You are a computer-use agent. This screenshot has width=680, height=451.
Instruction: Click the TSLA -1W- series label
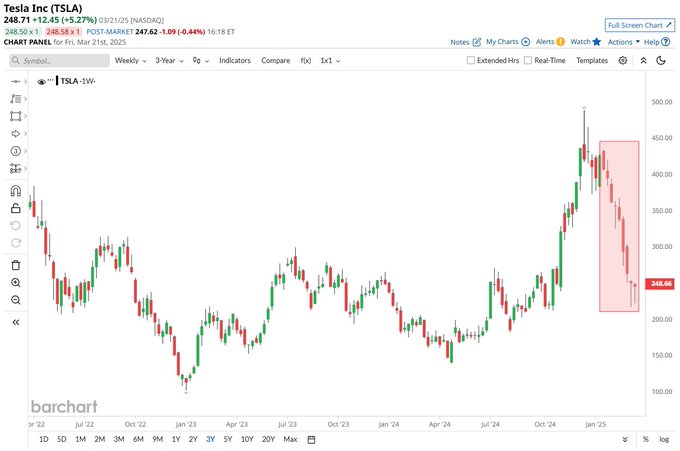point(78,81)
